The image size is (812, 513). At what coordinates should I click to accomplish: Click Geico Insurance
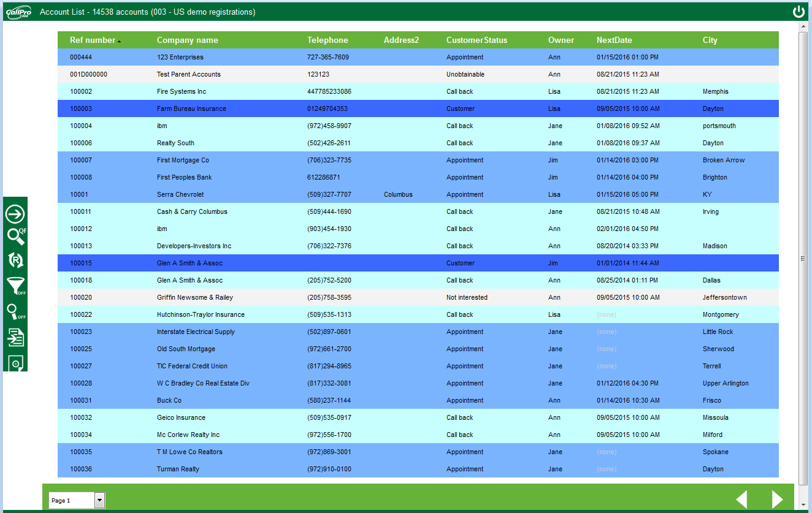click(x=181, y=417)
